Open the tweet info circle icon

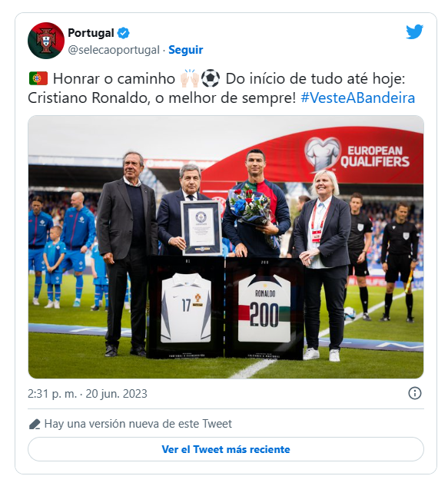pos(415,393)
